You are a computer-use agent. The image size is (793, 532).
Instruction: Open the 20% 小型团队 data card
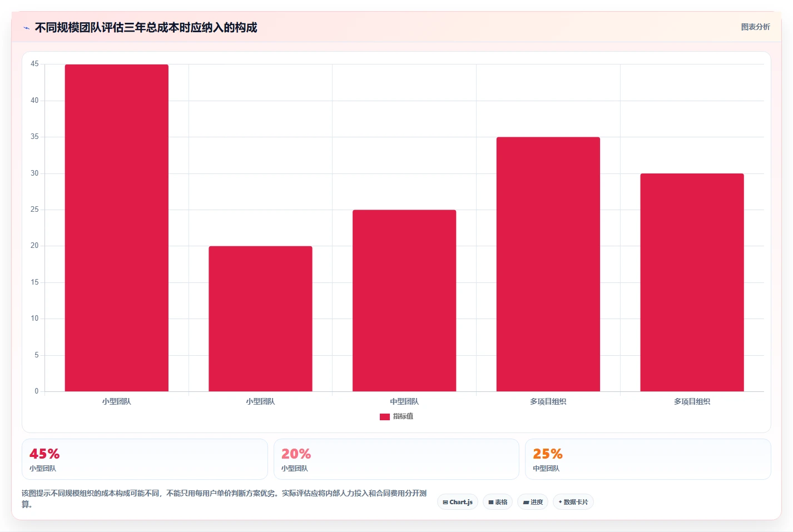click(x=396, y=459)
